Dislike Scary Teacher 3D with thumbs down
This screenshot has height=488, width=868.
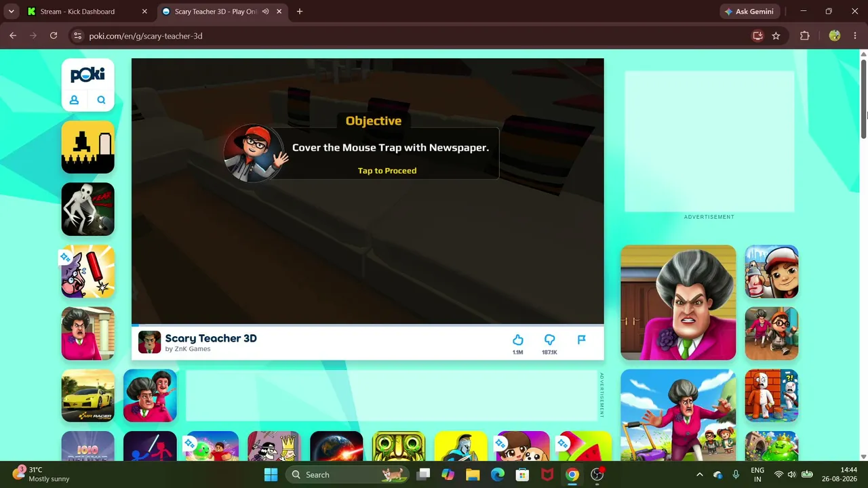[550, 340]
